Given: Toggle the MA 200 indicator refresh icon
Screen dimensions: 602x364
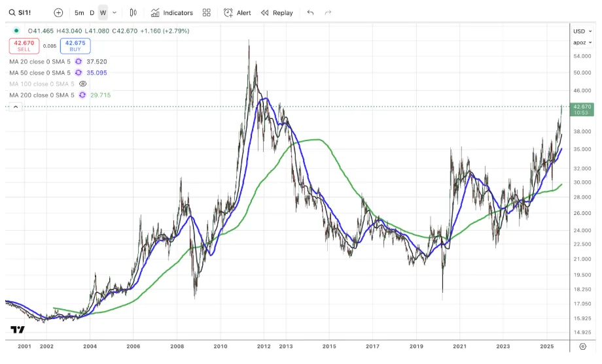Looking at the screenshot, I should 82,95.
